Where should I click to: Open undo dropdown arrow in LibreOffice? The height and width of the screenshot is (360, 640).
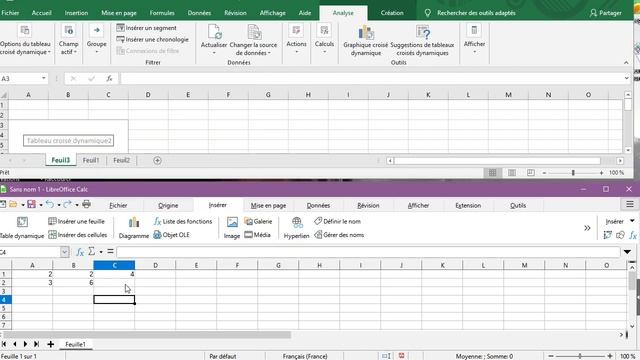coord(59,204)
